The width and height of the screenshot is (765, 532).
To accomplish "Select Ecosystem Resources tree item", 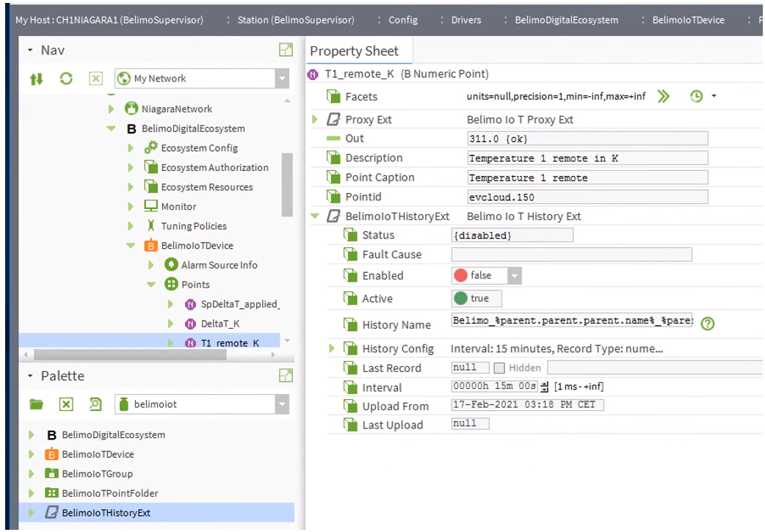I will pos(207,187).
